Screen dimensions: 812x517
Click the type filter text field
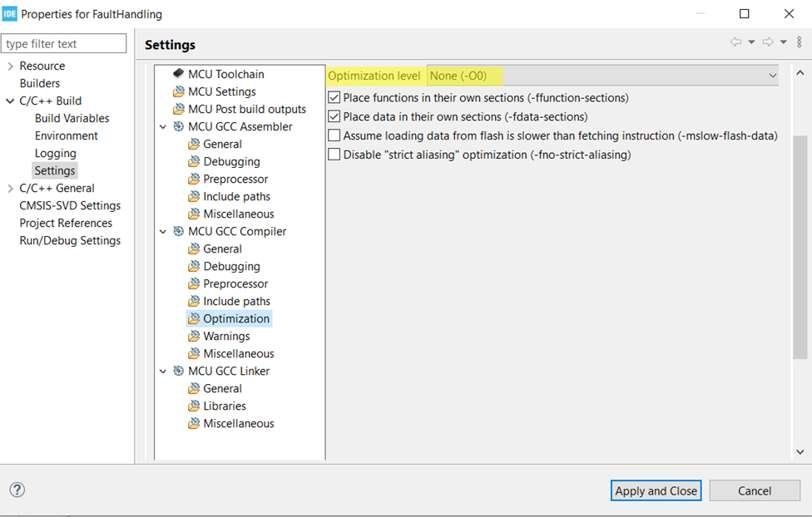tap(64, 44)
